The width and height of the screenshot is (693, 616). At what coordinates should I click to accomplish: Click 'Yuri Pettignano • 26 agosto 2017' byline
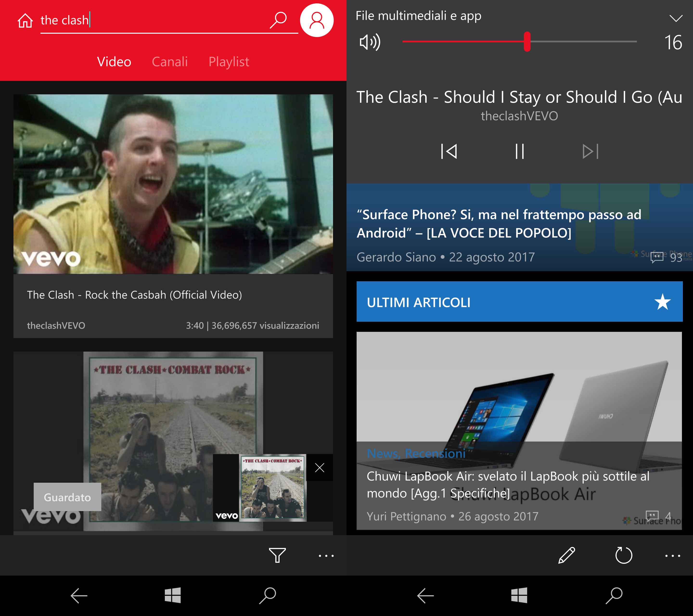point(452,516)
